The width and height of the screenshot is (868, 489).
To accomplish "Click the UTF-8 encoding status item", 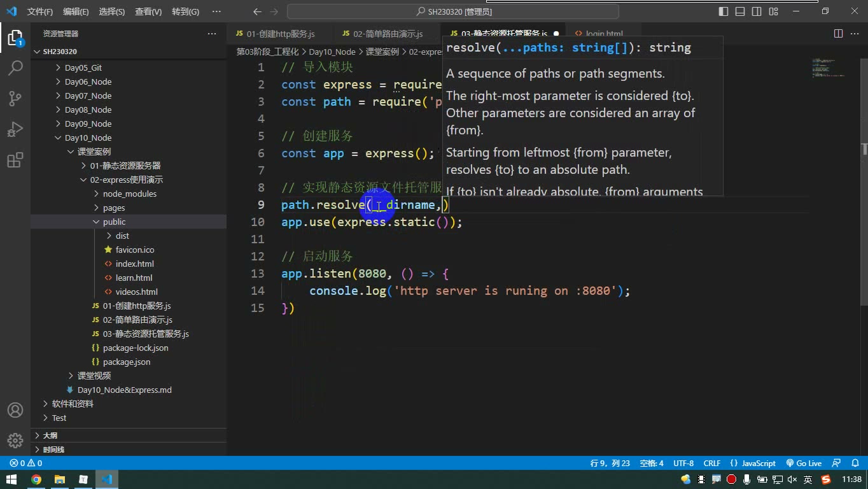I will tap(683, 464).
